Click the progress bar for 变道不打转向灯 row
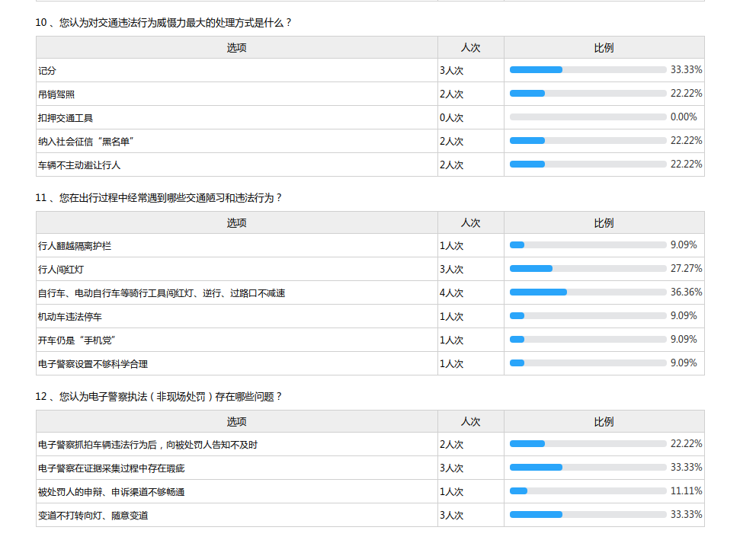 [x=588, y=515]
